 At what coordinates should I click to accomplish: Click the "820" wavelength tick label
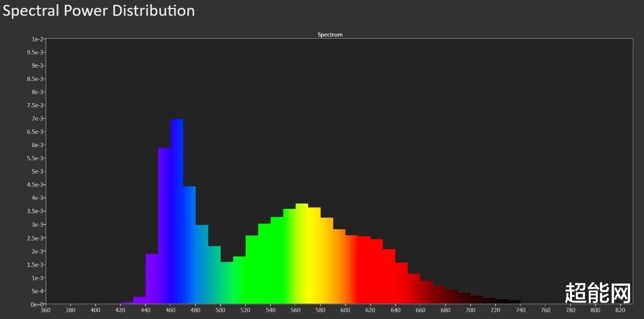click(620, 310)
